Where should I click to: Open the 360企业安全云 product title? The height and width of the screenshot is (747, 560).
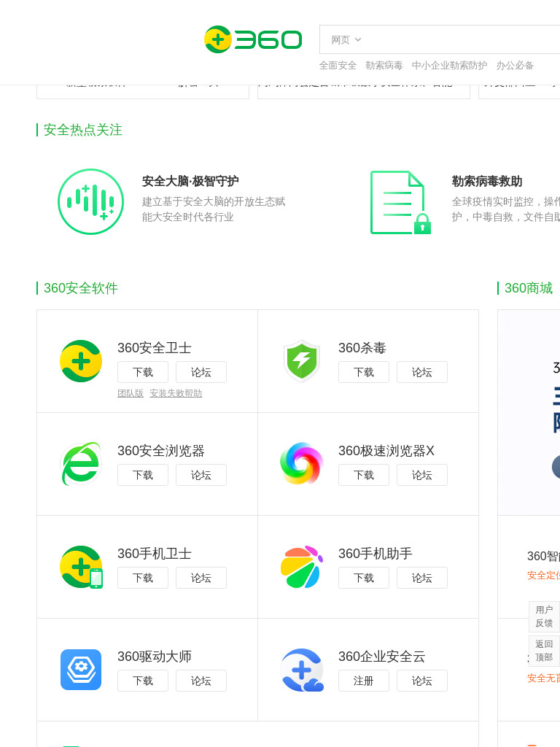pos(381,657)
